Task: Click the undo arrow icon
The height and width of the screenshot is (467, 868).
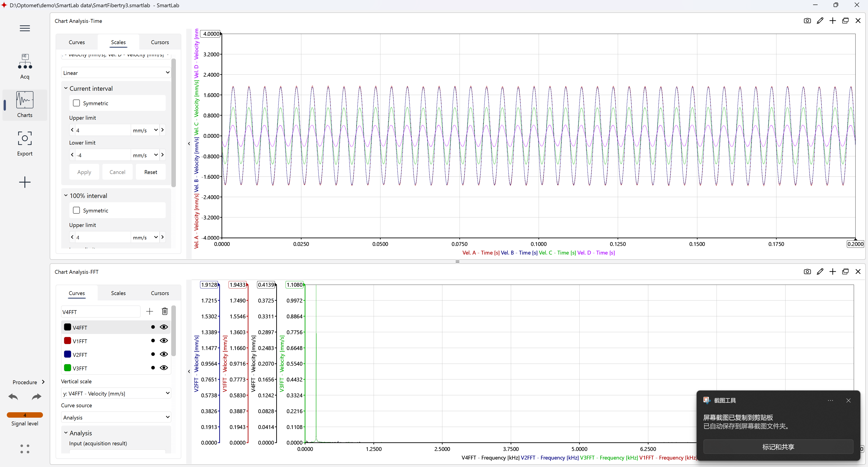Action: click(13, 397)
